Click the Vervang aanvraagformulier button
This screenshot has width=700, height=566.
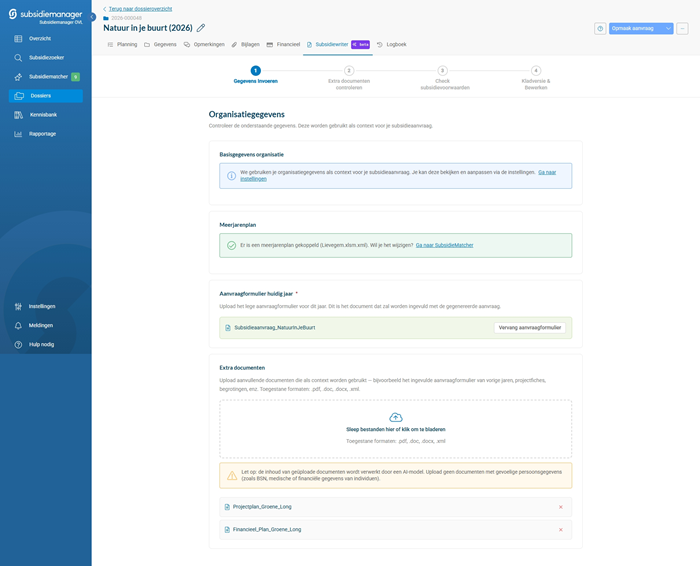tap(529, 328)
